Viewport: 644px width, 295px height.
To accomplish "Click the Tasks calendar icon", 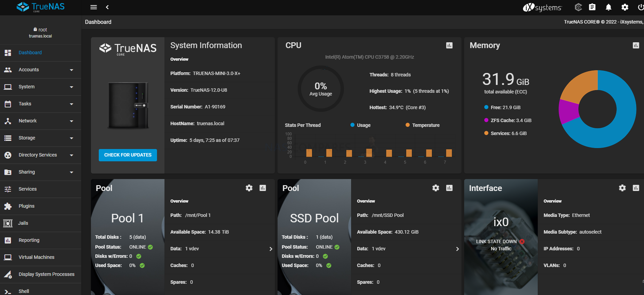I will click(8, 104).
